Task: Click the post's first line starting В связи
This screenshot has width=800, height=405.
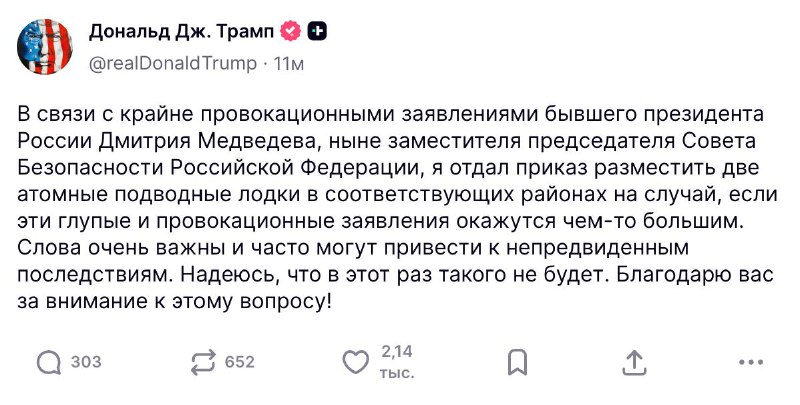Action: point(390,114)
